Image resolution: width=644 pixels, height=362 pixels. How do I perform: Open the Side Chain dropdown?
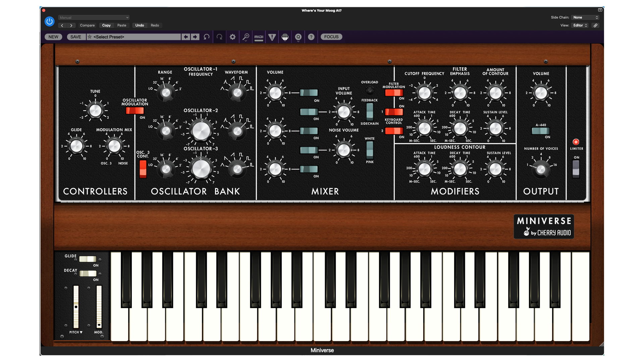(585, 17)
